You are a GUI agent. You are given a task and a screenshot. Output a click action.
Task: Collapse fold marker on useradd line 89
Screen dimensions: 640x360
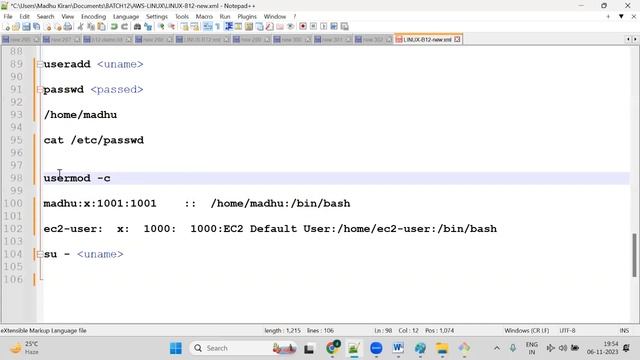pyautogui.click(x=40, y=64)
